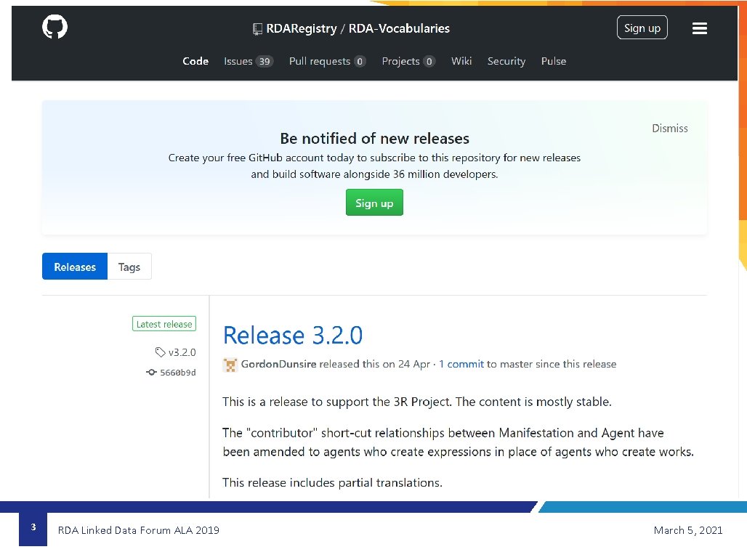Viewport: 747px width, 560px height.
Task: Open commit 5660b9d link
Action: click(178, 373)
